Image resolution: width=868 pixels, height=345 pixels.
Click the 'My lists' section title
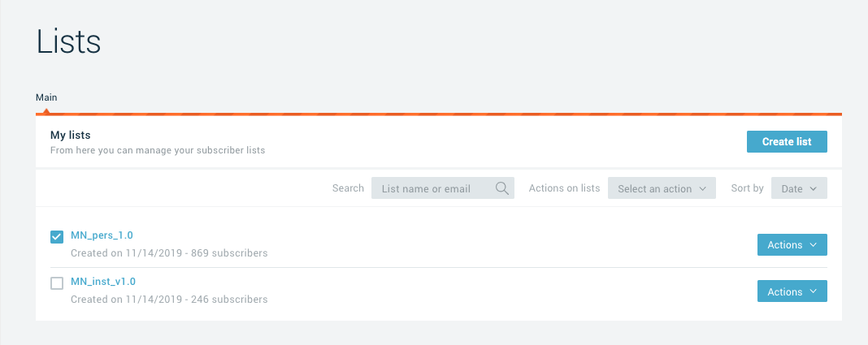(x=71, y=135)
